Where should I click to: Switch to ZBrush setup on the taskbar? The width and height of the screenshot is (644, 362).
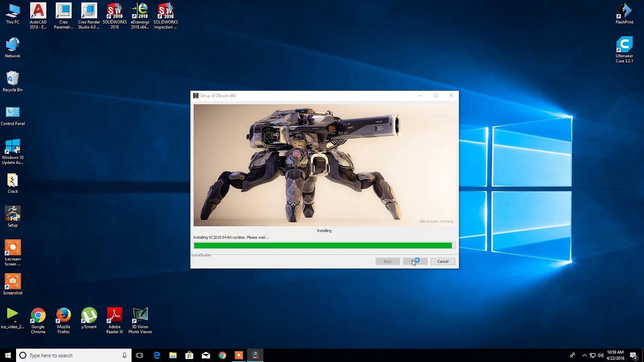pyautogui.click(x=255, y=355)
